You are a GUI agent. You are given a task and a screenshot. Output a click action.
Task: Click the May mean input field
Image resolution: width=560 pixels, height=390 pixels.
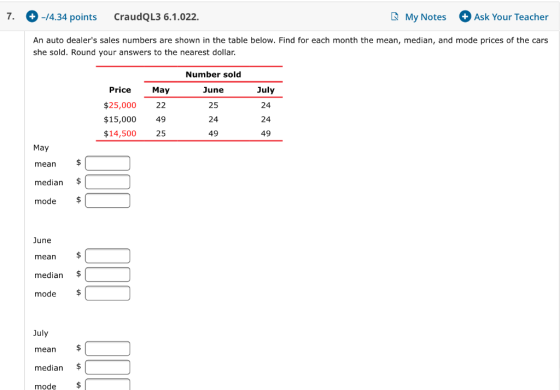click(x=108, y=163)
